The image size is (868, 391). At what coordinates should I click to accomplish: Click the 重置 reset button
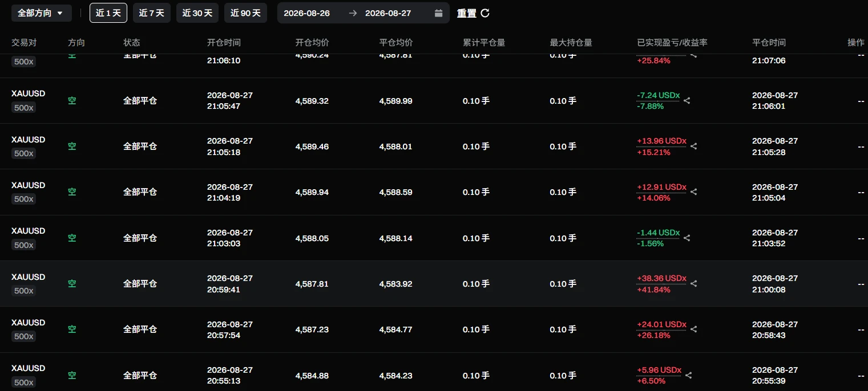point(473,13)
